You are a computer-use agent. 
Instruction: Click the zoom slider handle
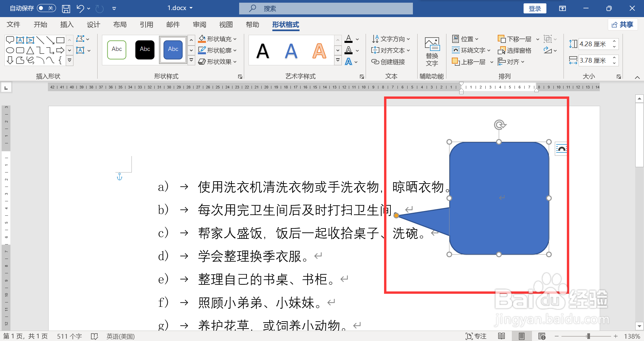[x=588, y=336]
